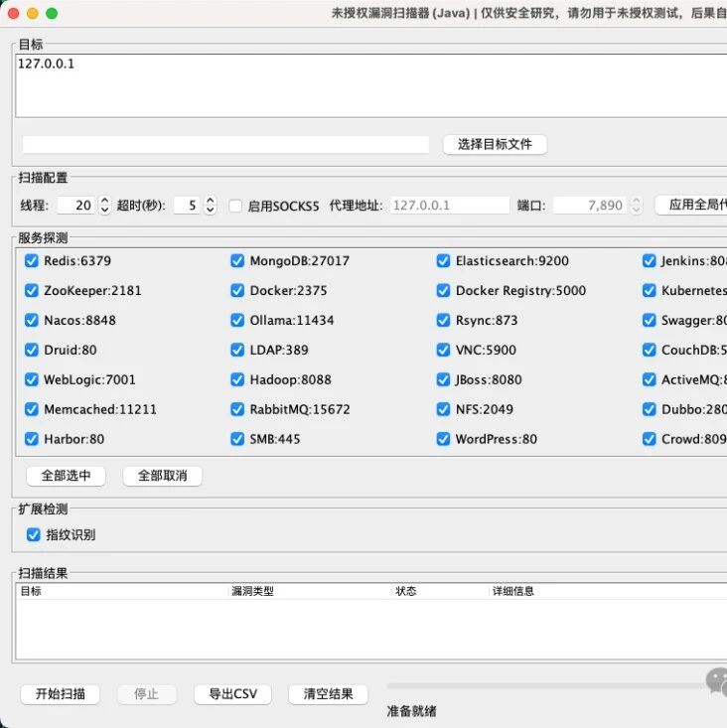
Task: Decrease the 超时(秒) timeout value
Action: (x=211, y=210)
